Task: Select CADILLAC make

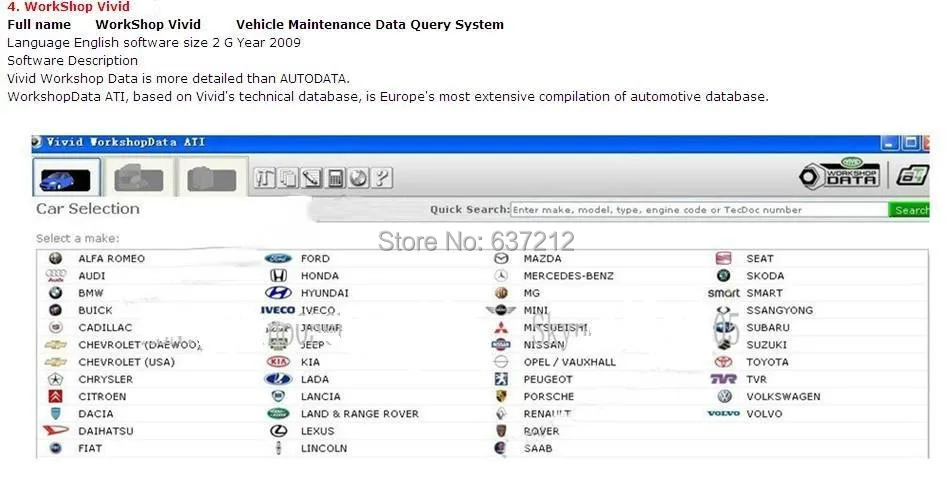Action: pos(105,327)
